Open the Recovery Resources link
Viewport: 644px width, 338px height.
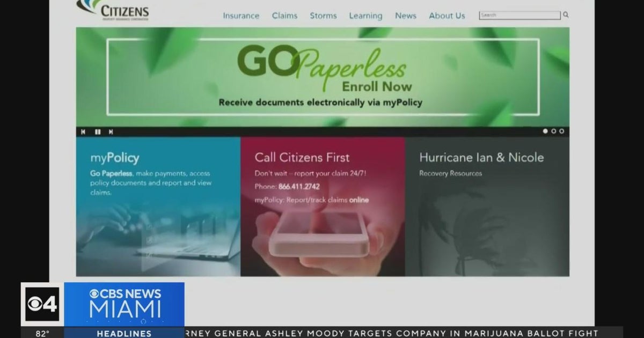tap(451, 173)
